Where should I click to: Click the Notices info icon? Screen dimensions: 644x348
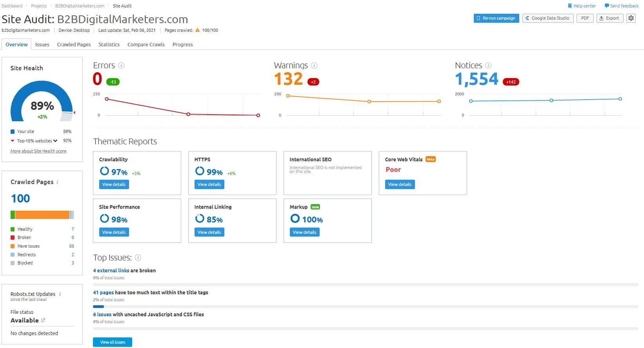point(488,66)
